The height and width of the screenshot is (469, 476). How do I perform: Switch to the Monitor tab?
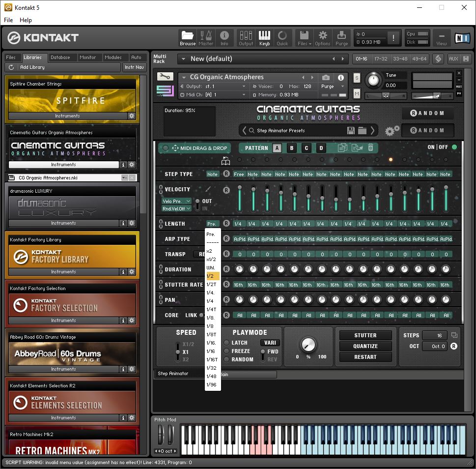87,58
